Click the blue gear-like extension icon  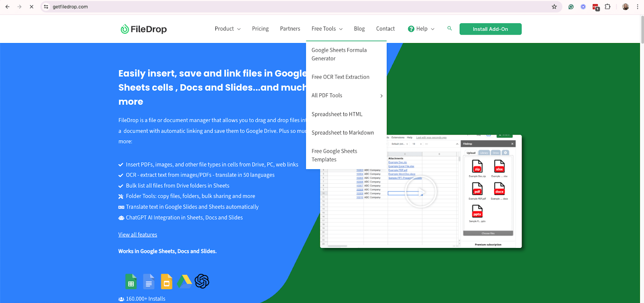(x=583, y=7)
